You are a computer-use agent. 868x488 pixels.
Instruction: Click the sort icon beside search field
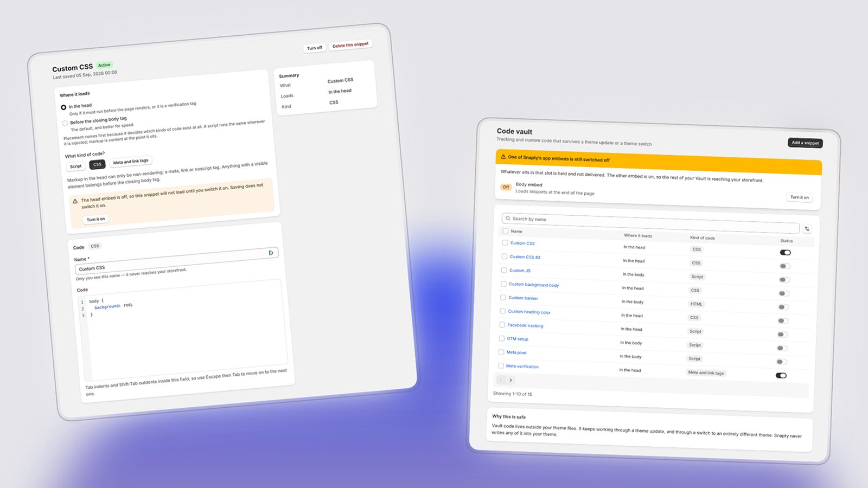coord(807,229)
